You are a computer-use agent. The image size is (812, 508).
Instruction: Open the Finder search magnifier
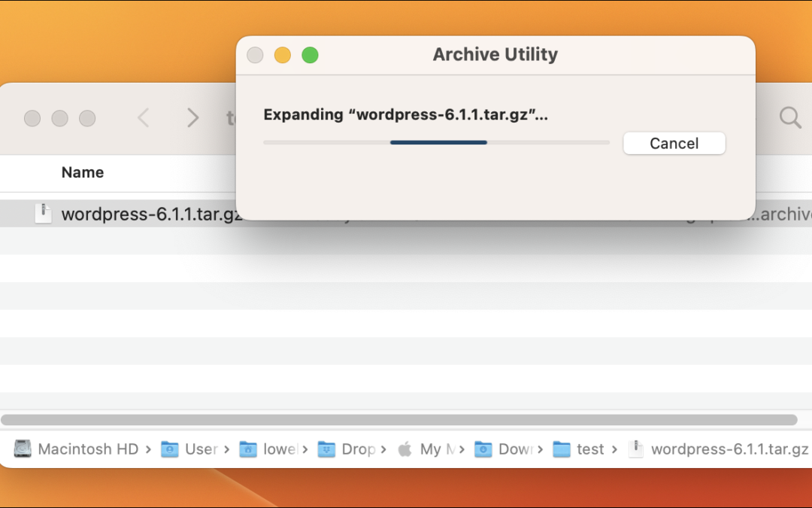point(791,117)
